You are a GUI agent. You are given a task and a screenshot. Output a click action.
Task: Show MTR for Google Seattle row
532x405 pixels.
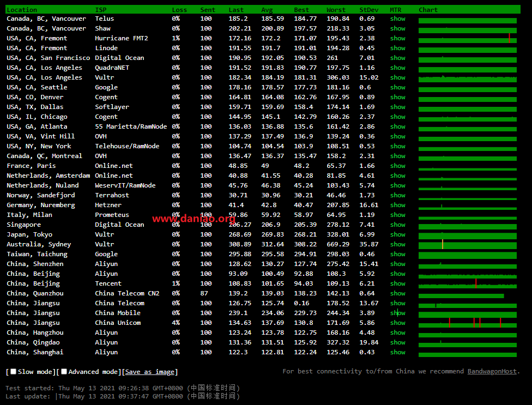(x=398, y=88)
